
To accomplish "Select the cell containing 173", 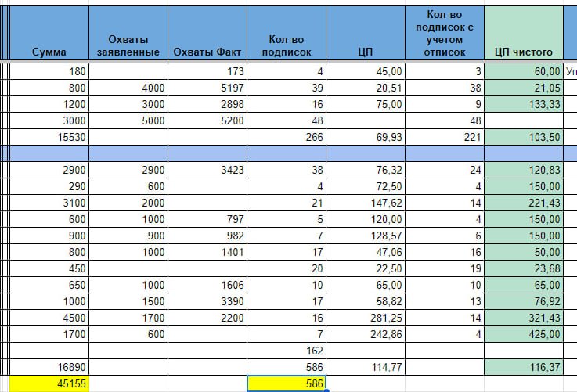I will (x=207, y=71).
